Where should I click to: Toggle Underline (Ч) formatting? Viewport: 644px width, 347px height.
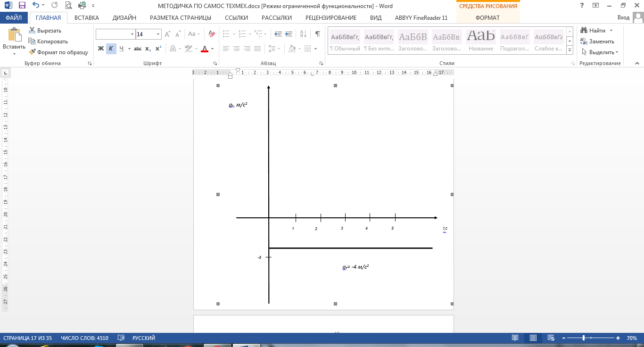pos(122,49)
